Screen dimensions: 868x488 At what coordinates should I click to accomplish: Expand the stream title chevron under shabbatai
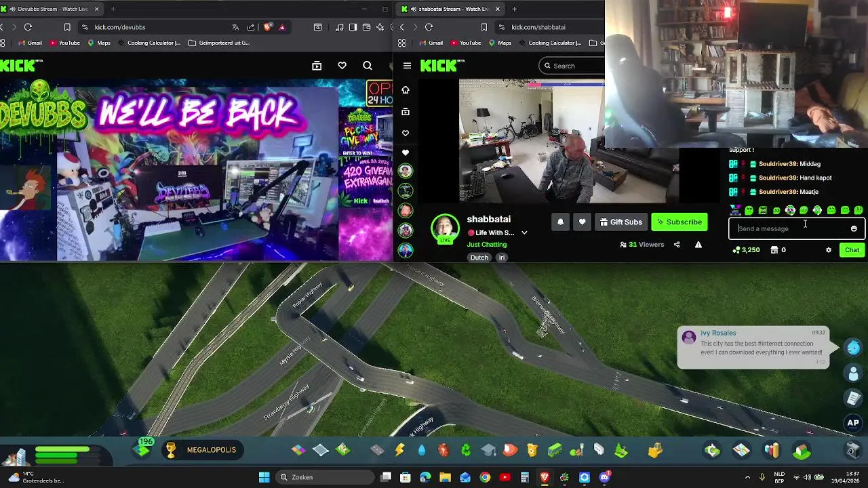pyautogui.click(x=524, y=232)
